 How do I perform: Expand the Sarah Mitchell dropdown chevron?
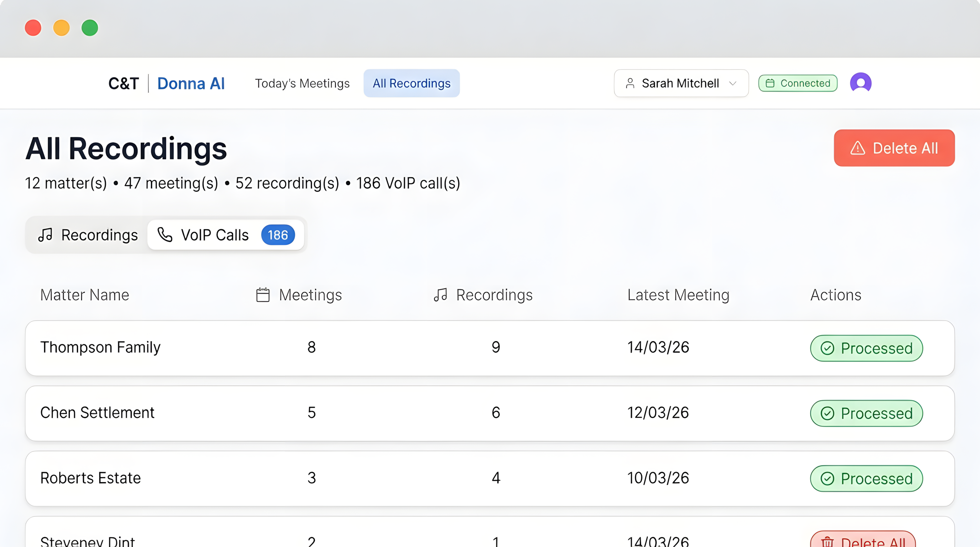click(x=733, y=83)
